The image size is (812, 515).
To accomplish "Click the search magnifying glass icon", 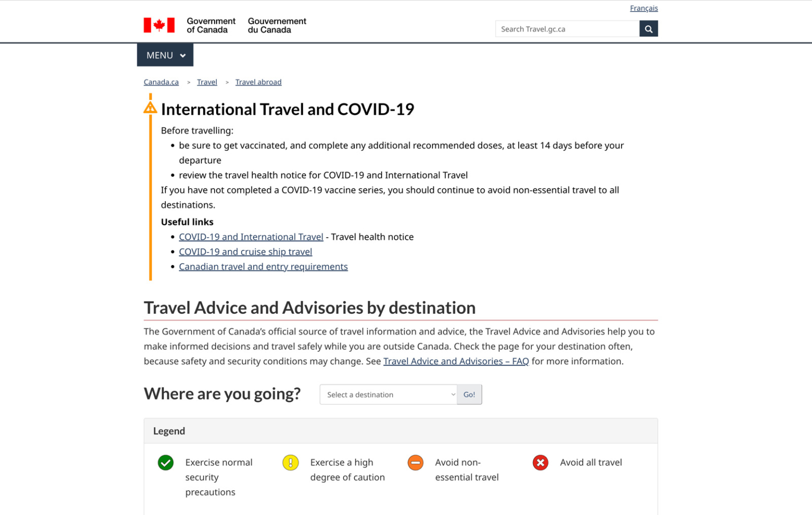I will tap(649, 29).
